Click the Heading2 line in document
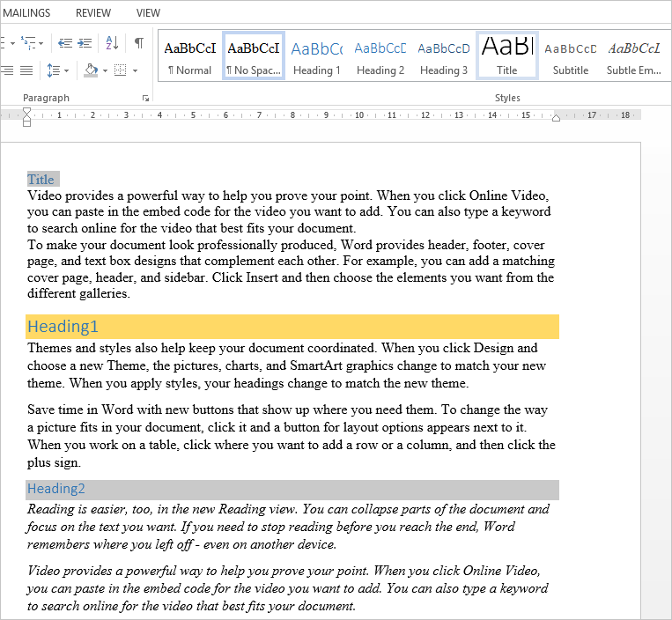Image resolution: width=672 pixels, height=620 pixels. pos(56,489)
